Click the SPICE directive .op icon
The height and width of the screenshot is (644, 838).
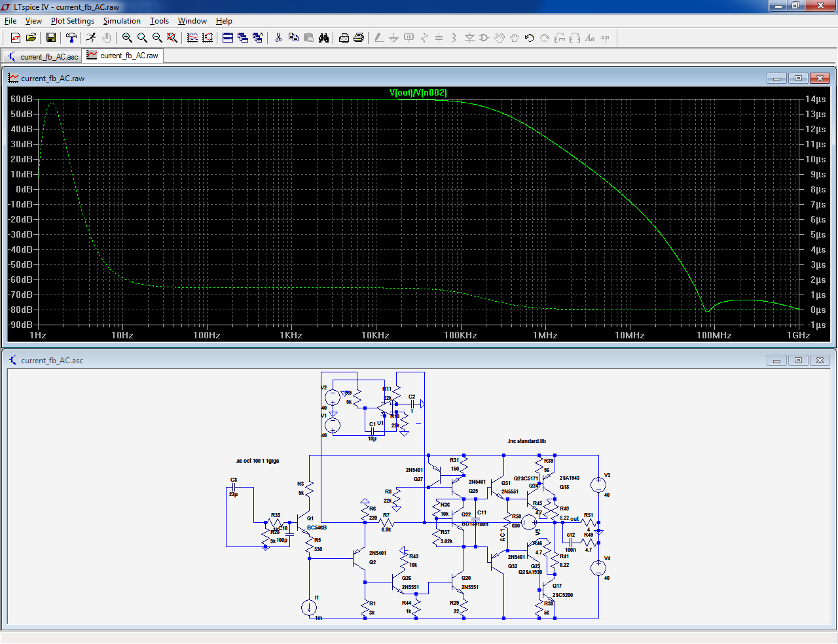pyautogui.click(x=605, y=38)
